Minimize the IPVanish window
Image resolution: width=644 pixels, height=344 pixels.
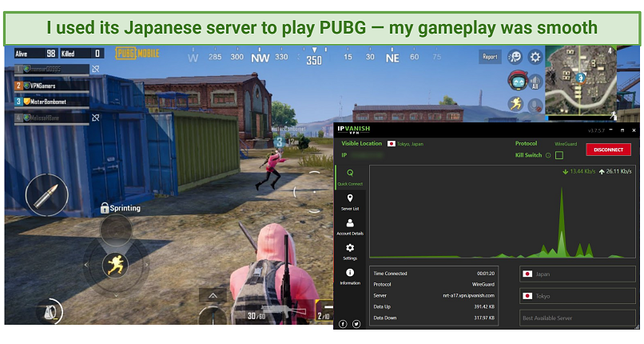coord(610,130)
